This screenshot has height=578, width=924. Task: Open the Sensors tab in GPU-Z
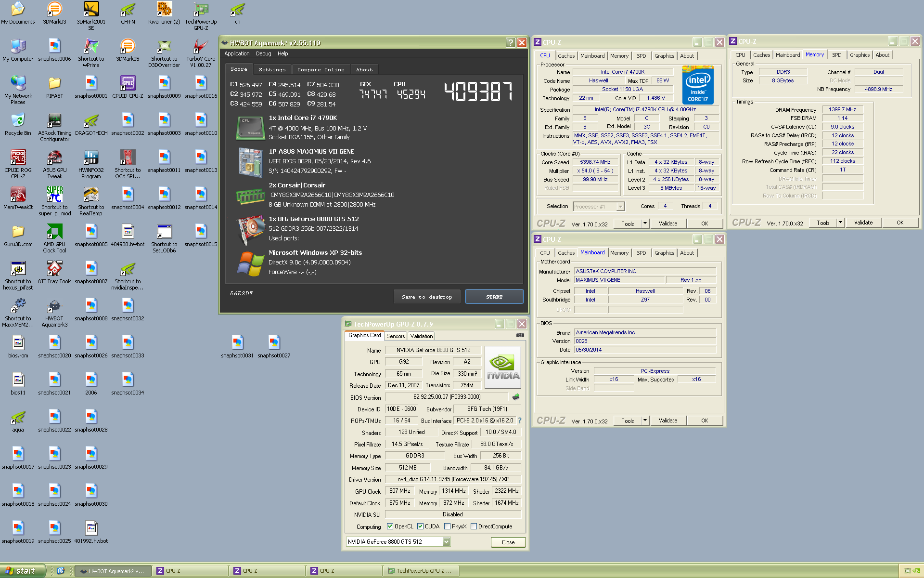tap(396, 336)
